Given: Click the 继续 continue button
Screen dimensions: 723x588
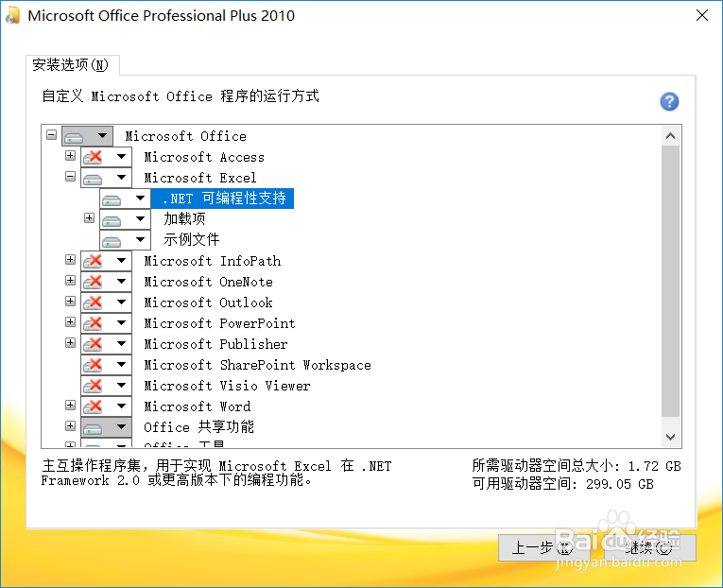Looking at the screenshot, I should click(x=648, y=548).
